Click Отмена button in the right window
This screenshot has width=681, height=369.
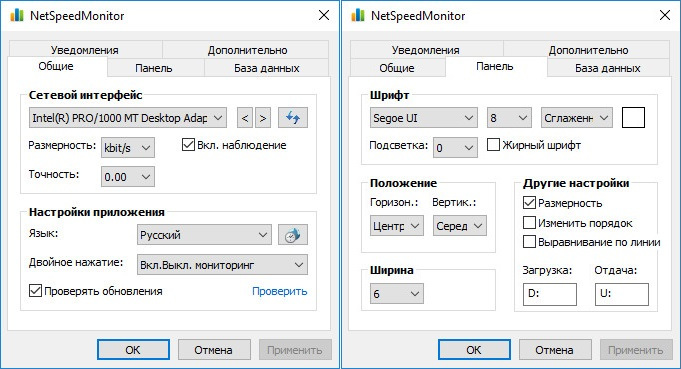554,350
